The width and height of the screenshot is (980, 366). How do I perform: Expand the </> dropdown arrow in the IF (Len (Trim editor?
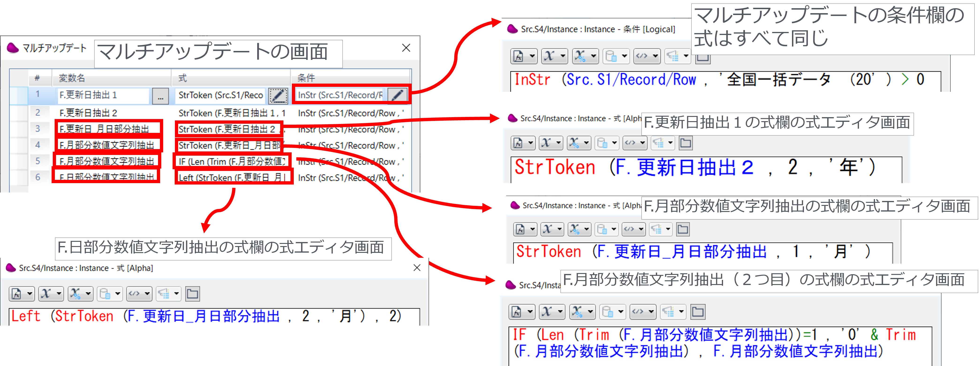(x=651, y=312)
